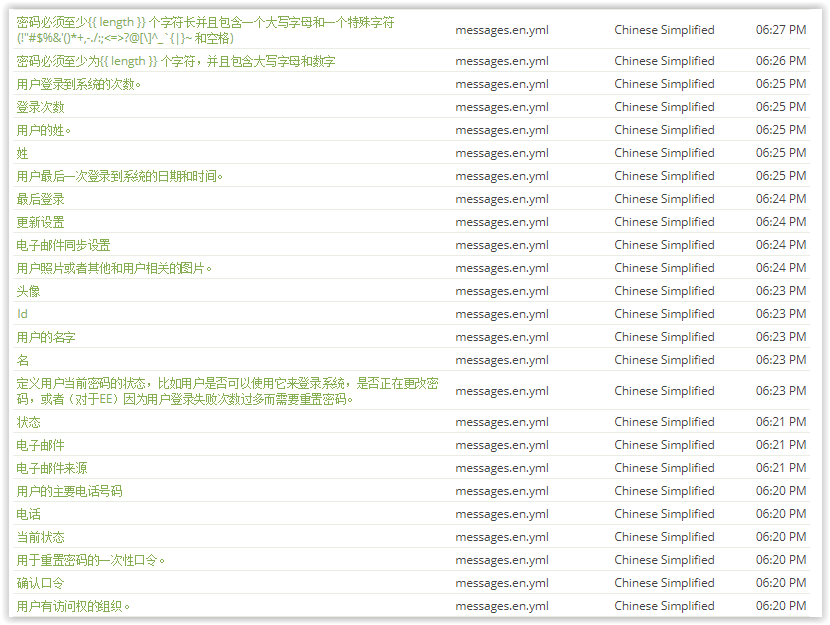Screen dimensions: 830x625
Task: Click messages.en.yml in the 登录次数 row
Action: pos(502,107)
